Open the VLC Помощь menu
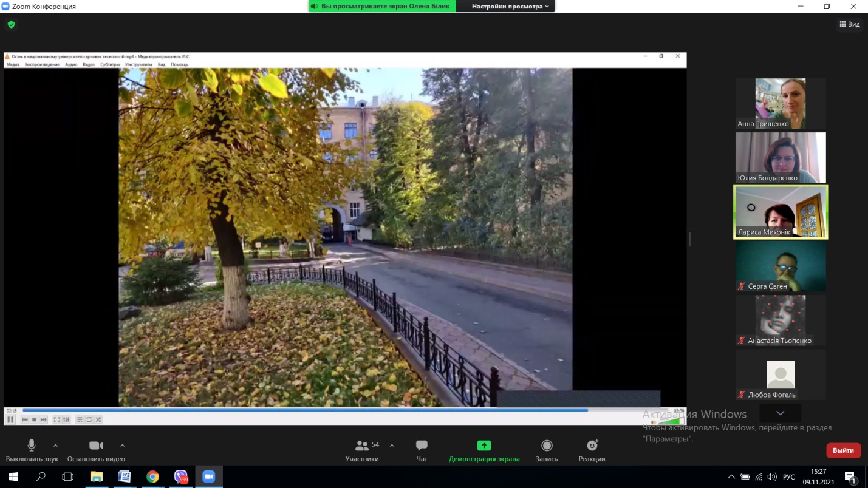Image resolution: width=868 pixels, height=488 pixels. point(179,64)
